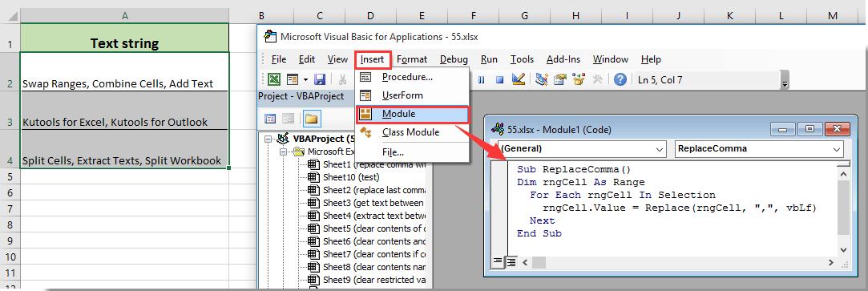This screenshot has height=291, width=868.
Task: Select cell containing Swap Ranges, Combine Cells
Action: pyautogui.click(x=124, y=72)
